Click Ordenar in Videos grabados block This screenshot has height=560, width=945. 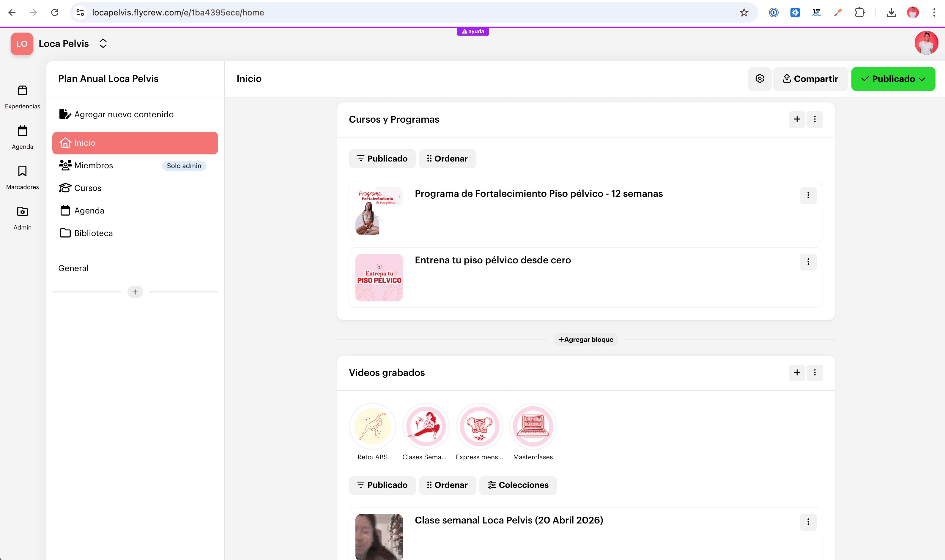tap(448, 485)
